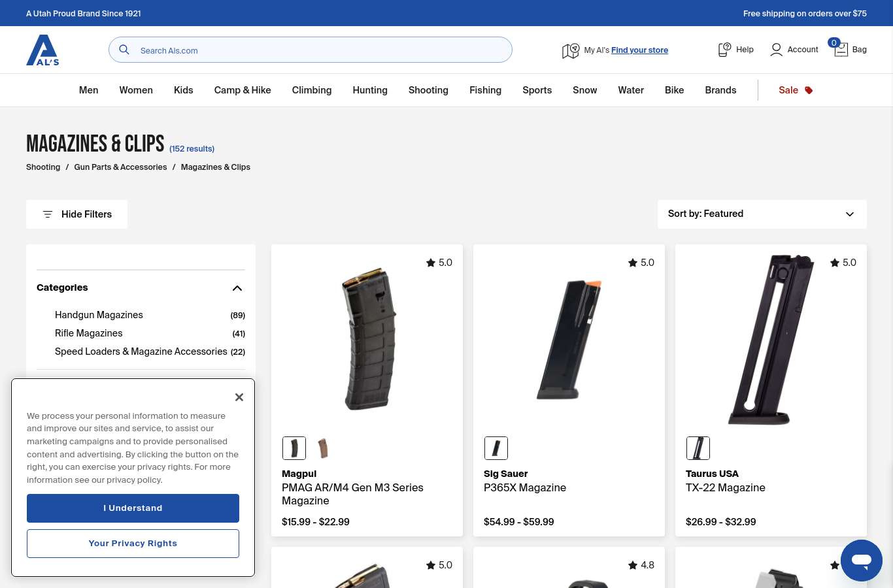The image size is (893, 588).
Task: Click the Magpul brand name
Action: (299, 474)
